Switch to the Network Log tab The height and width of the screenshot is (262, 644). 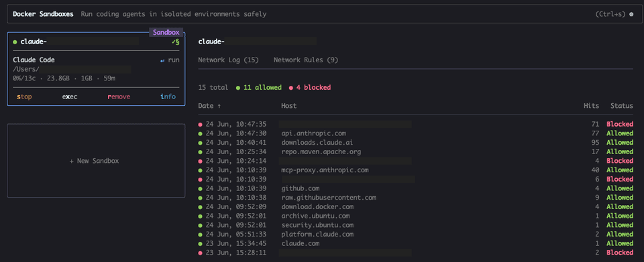[x=228, y=60]
